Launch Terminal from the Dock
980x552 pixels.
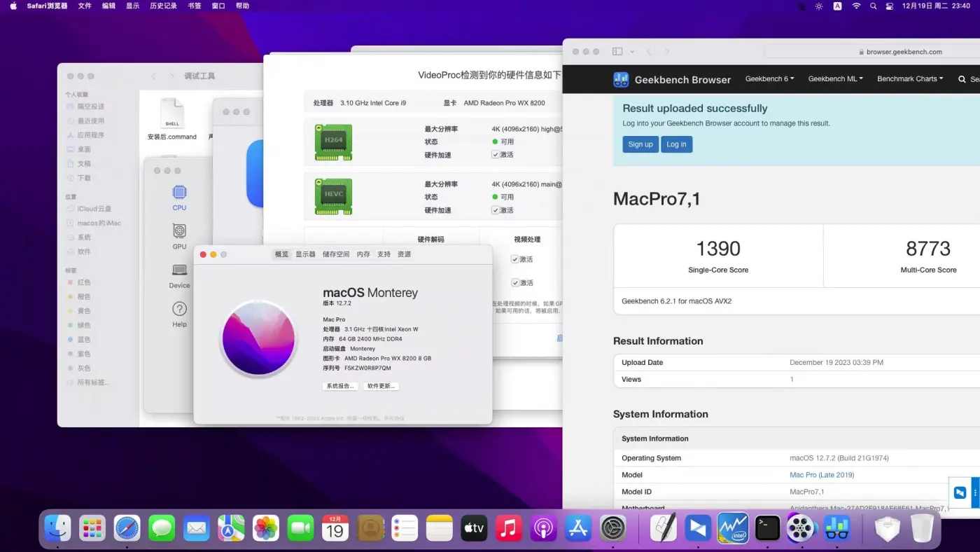[x=767, y=528]
